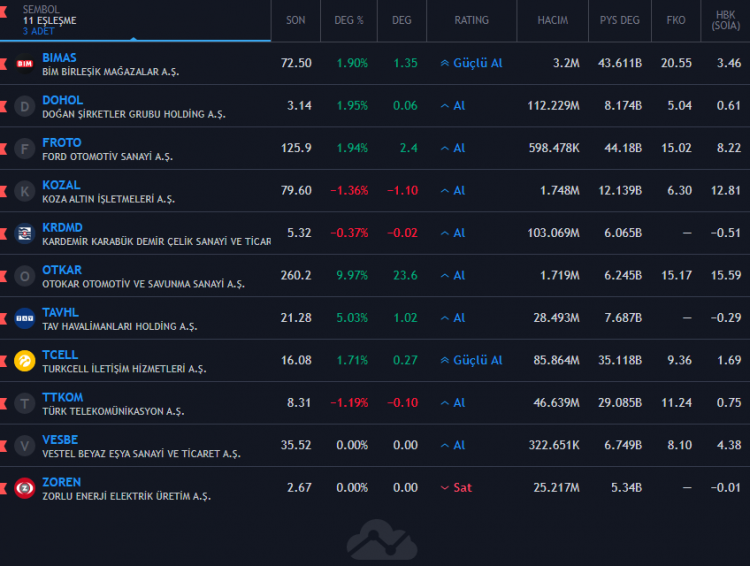Open the VESBE ticker link
Screen dimensions: 750x566
point(60,440)
